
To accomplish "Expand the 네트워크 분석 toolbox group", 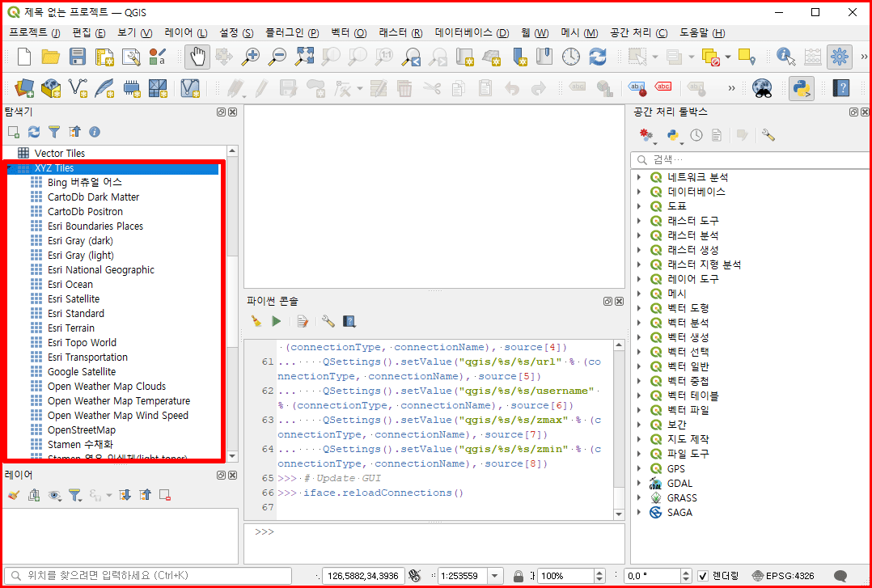I will click(x=639, y=177).
